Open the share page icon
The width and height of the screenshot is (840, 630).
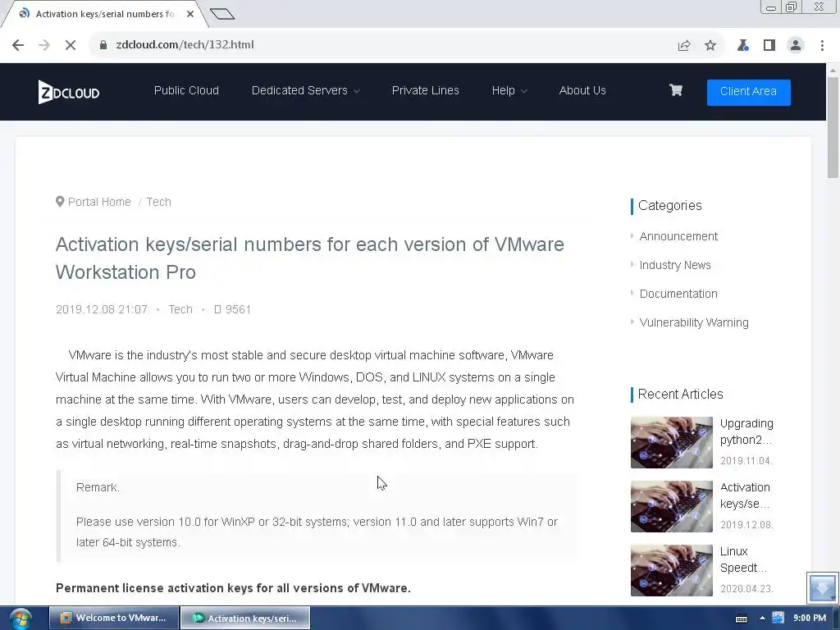pos(684,46)
